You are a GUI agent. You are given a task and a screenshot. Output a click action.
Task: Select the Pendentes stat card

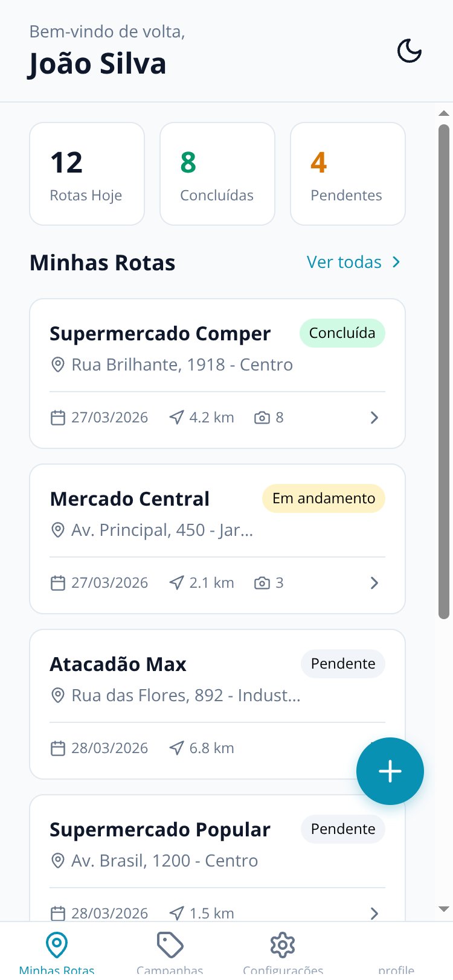[348, 174]
